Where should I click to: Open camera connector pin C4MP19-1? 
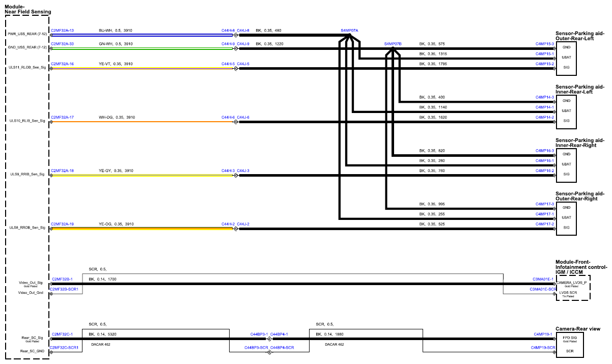(544, 334)
